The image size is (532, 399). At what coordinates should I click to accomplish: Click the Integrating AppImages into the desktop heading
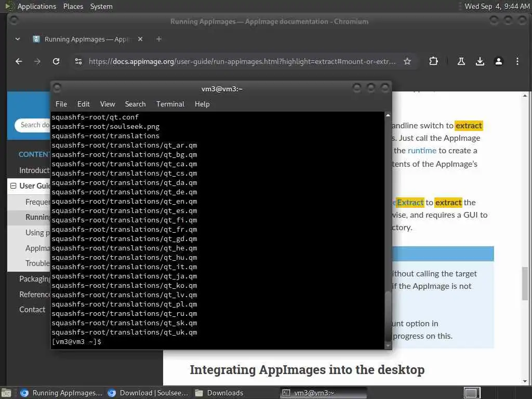point(307,369)
